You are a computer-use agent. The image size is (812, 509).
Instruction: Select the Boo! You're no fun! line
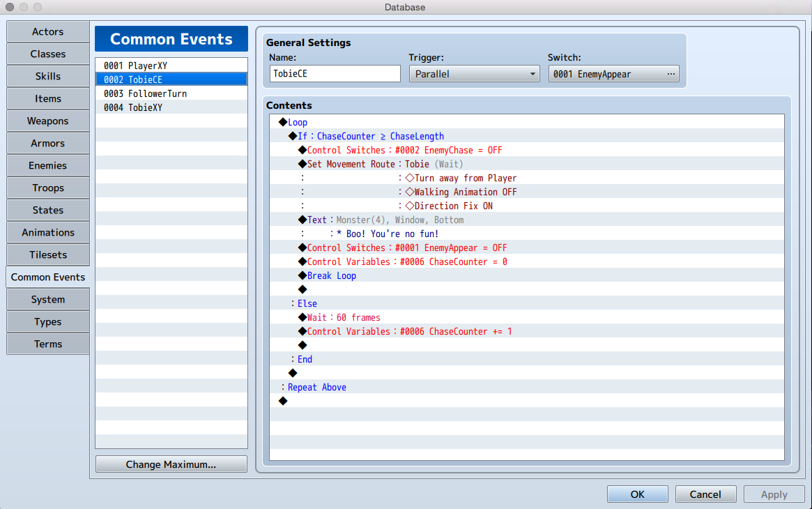point(527,234)
